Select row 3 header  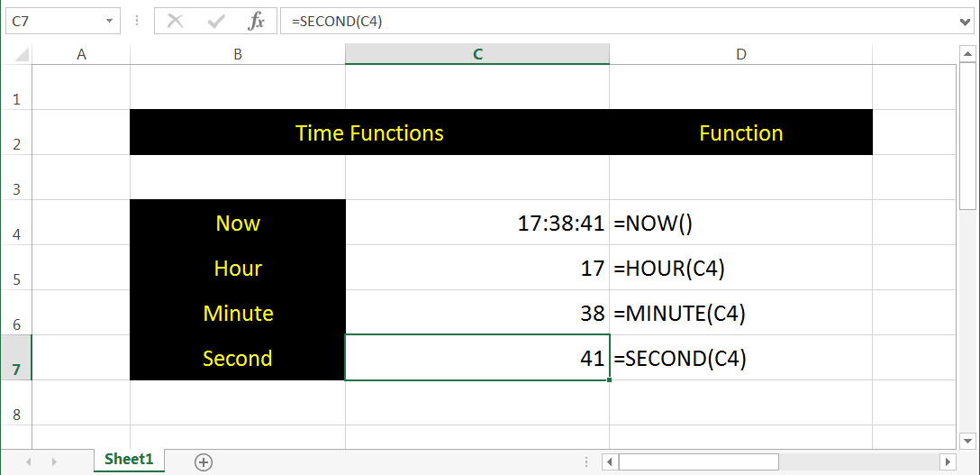[16, 178]
